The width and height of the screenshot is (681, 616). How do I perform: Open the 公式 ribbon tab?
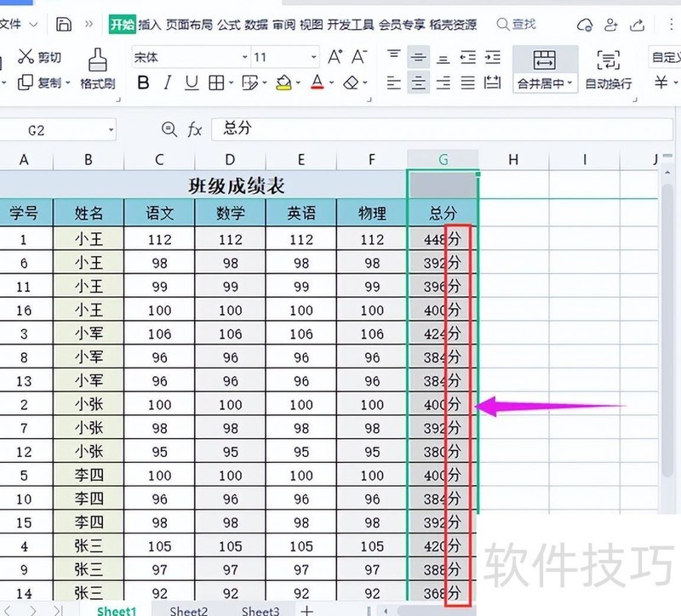[x=229, y=25]
